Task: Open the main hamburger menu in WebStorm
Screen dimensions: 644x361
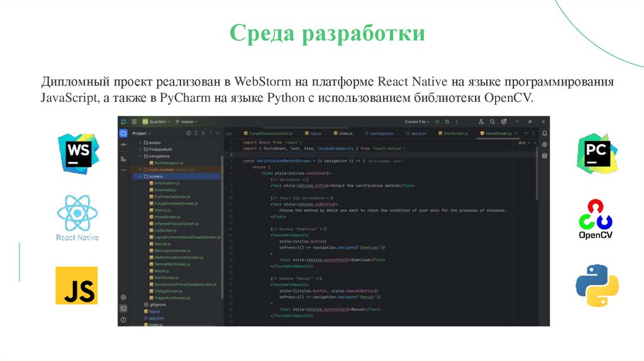Action: 135,121
